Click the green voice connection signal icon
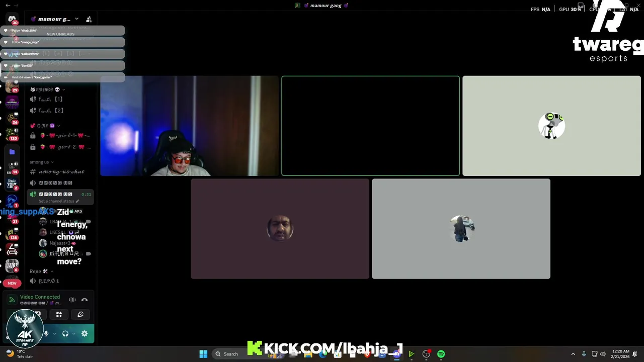644x362 pixels. pyautogui.click(x=12, y=300)
